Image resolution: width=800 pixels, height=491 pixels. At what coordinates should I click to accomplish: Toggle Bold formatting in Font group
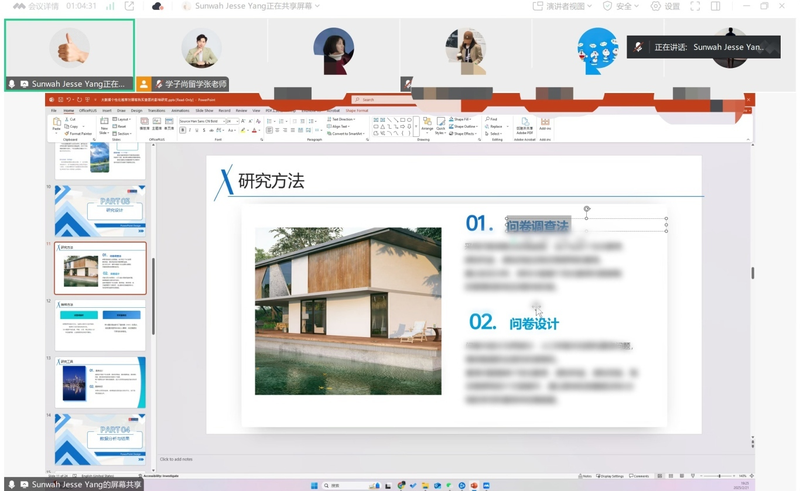click(x=183, y=130)
